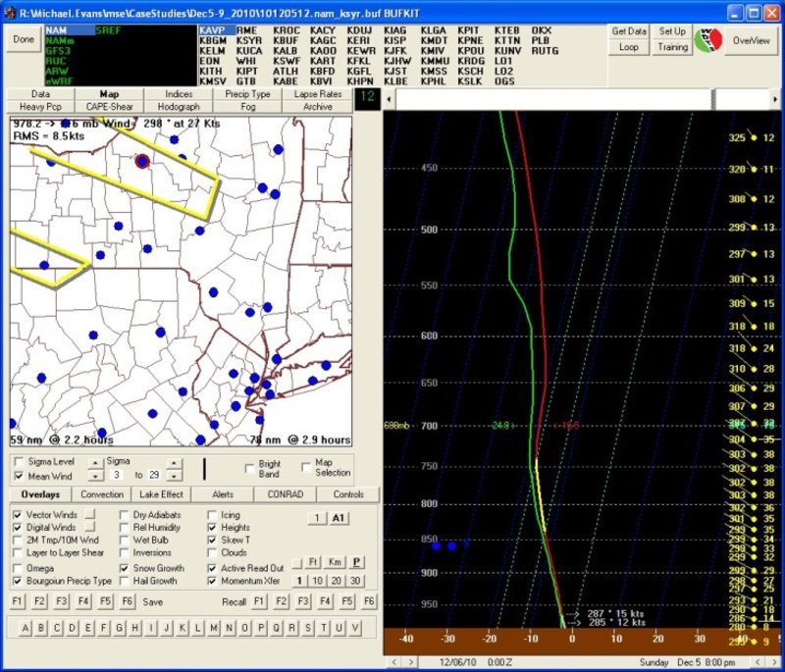Enable the Omega overlay checkbox
Screen dimensions: 785x672
[x=18, y=568]
